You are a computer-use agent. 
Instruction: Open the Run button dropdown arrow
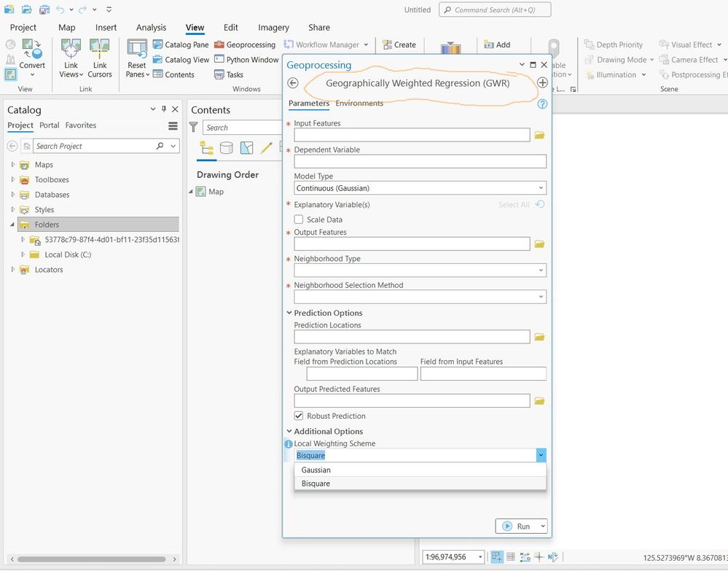[542, 527]
